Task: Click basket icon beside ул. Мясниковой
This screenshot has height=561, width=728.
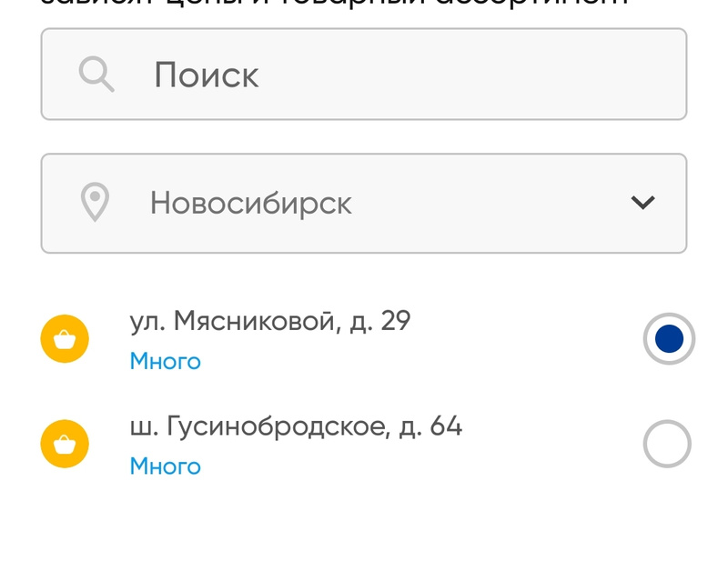Action: (65, 339)
